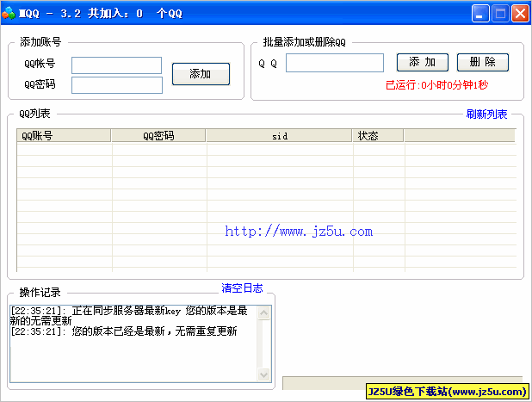Screen dimensions: 532x402
Task: Click the 添加 button for single account
Action: pyautogui.click(x=201, y=74)
